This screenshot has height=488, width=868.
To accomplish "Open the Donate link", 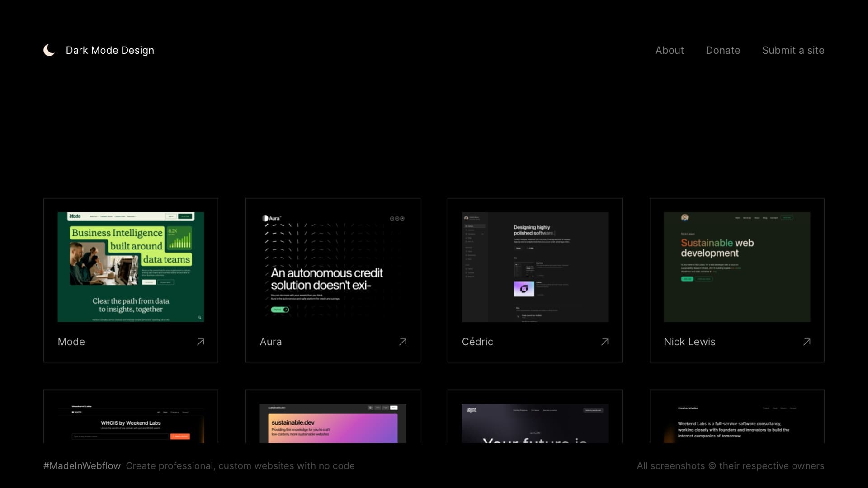I will click(723, 50).
